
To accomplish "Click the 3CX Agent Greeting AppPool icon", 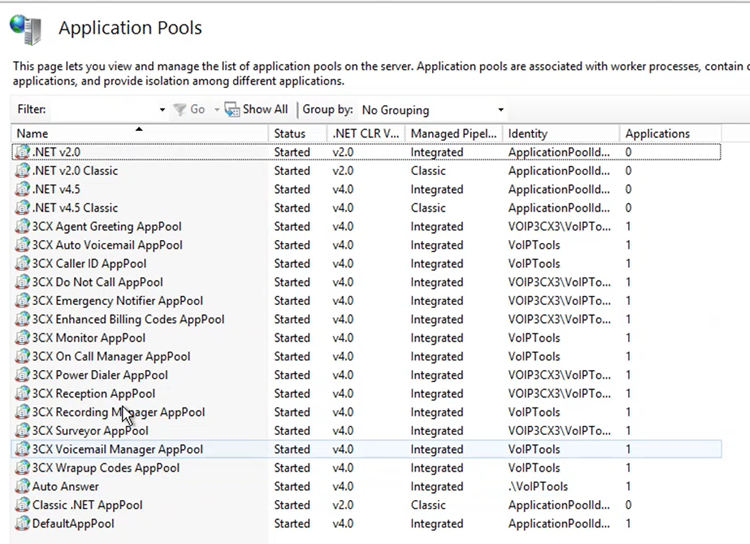I will coord(22,226).
